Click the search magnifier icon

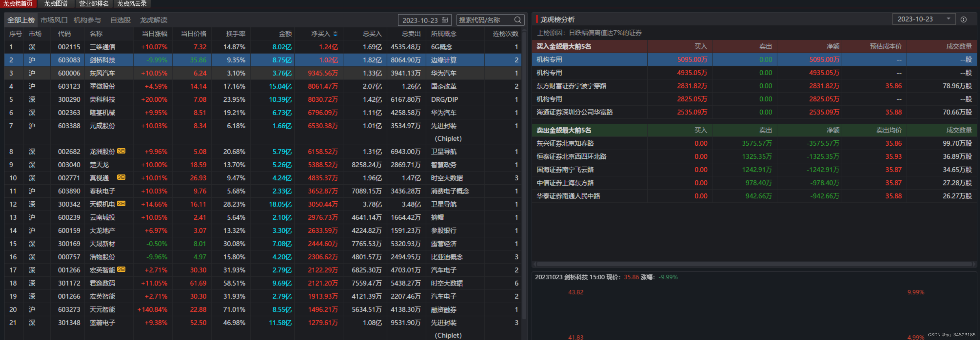point(517,20)
